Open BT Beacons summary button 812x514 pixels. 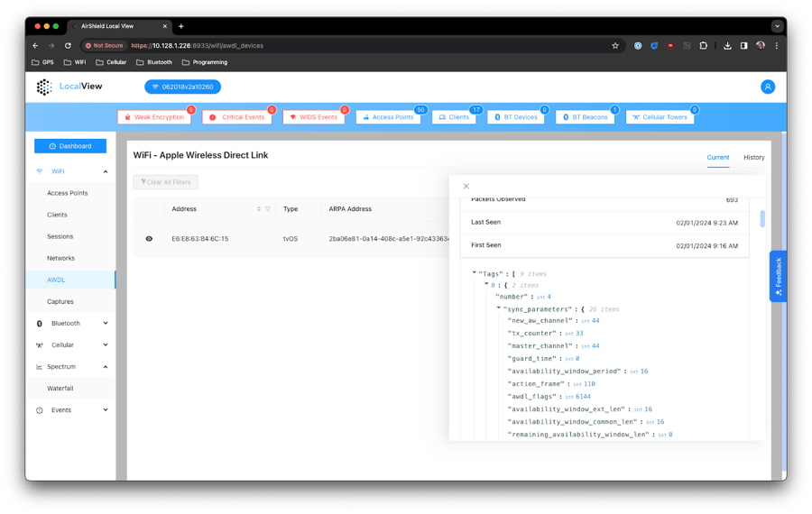tap(586, 117)
